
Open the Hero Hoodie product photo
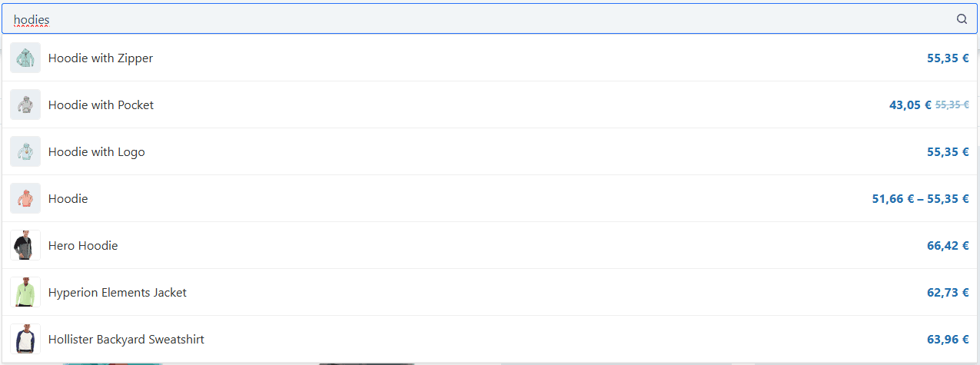point(25,245)
